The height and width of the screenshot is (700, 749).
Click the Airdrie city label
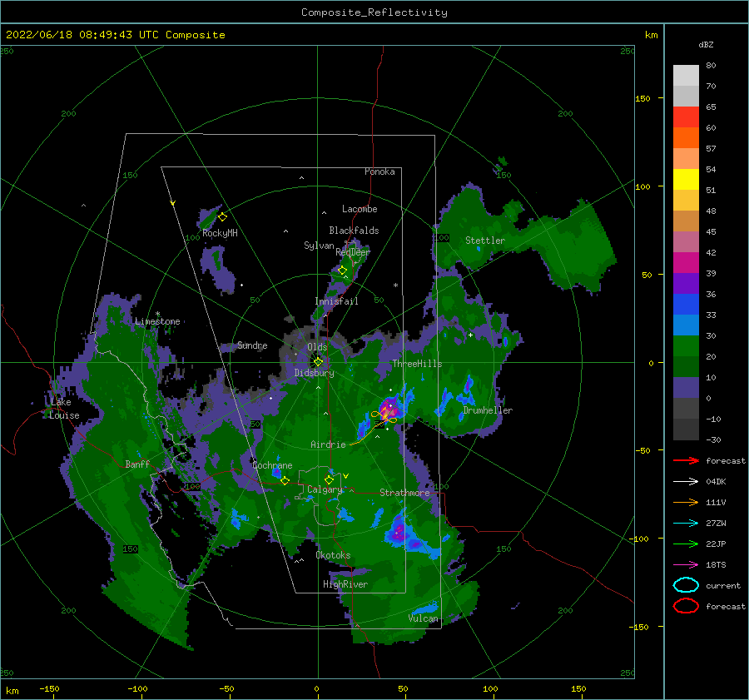[328, 444]
